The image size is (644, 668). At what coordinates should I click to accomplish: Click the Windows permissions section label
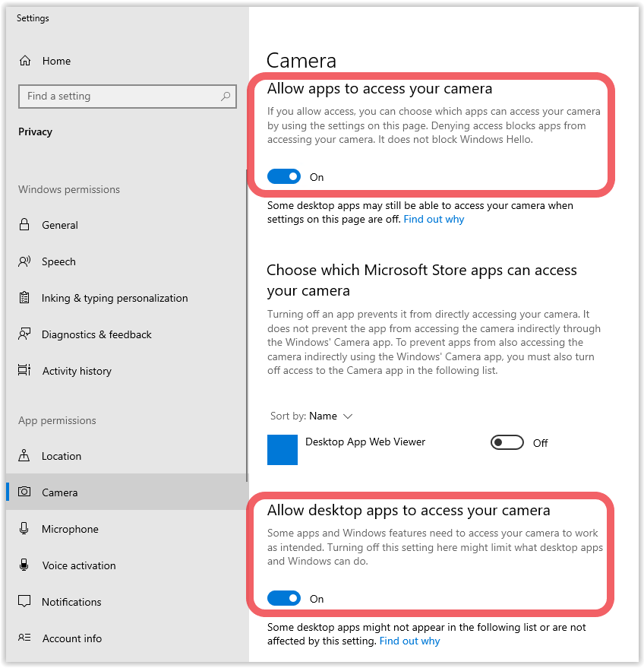click(x=69, y=189)
